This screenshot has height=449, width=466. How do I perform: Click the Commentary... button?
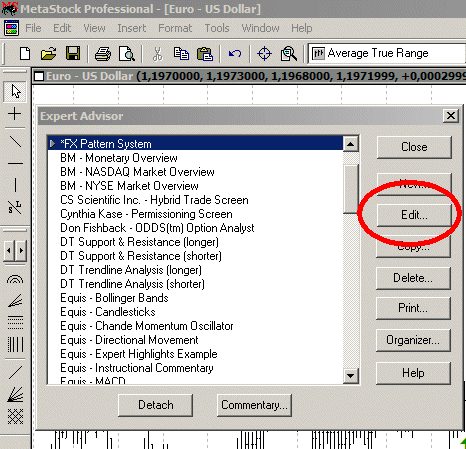point(254,405)
